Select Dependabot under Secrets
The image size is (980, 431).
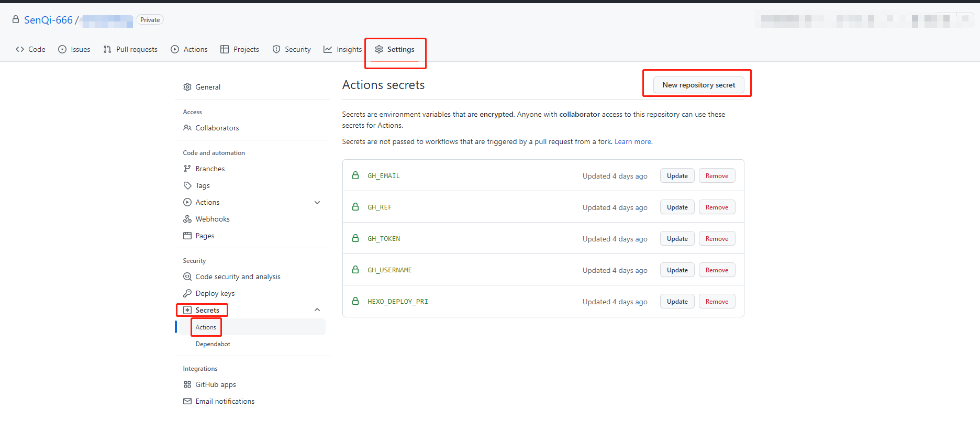(213, 344)
